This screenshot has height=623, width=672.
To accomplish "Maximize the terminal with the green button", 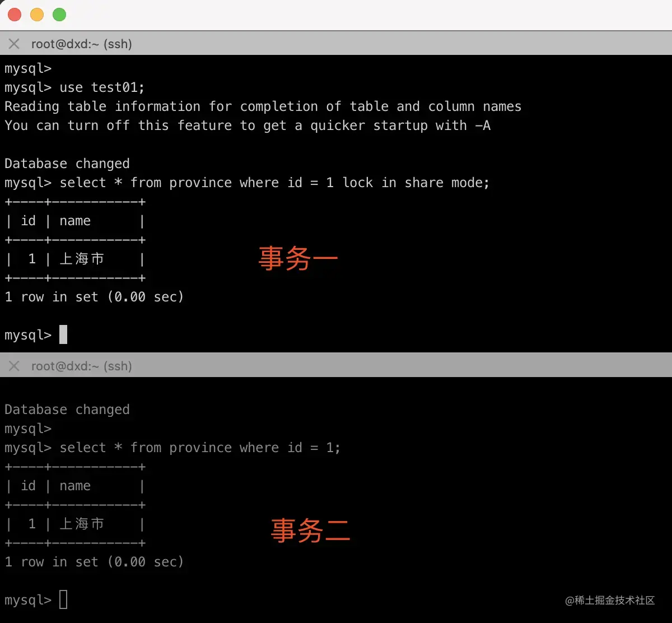I will tap(59, 15).
